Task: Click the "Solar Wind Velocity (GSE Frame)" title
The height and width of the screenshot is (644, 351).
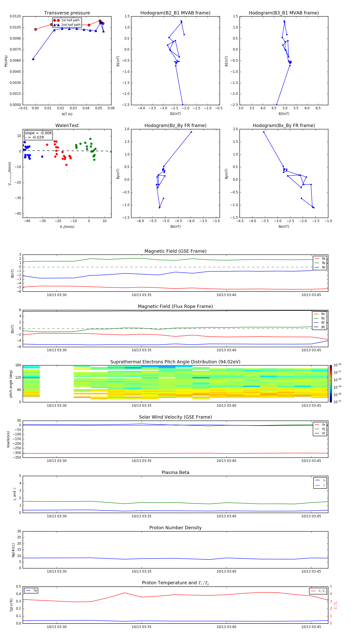Action: click(175, 417)
